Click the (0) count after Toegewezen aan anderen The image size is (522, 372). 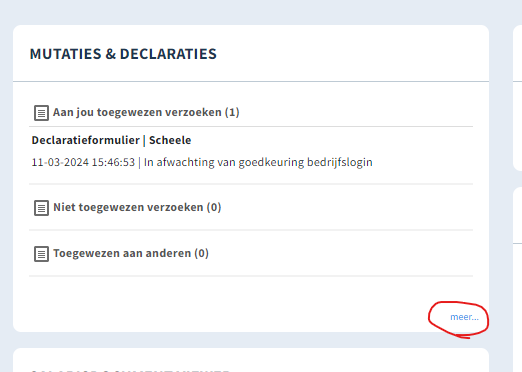tap(202, 253)
